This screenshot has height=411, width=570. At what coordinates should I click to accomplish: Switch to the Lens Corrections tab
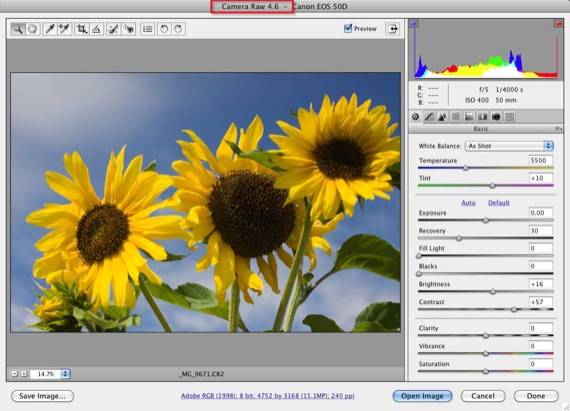tap(482, 117)
